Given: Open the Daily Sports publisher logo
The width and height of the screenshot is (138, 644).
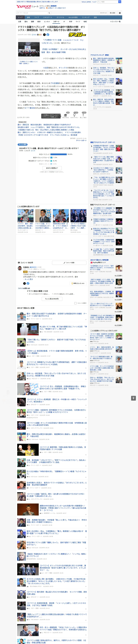Looking at the screenshot, I should tap(77, 35).
